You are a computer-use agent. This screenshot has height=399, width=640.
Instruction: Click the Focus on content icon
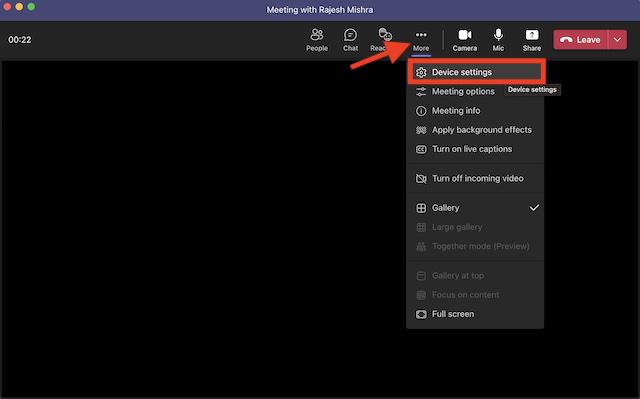(x=421, y=295)
